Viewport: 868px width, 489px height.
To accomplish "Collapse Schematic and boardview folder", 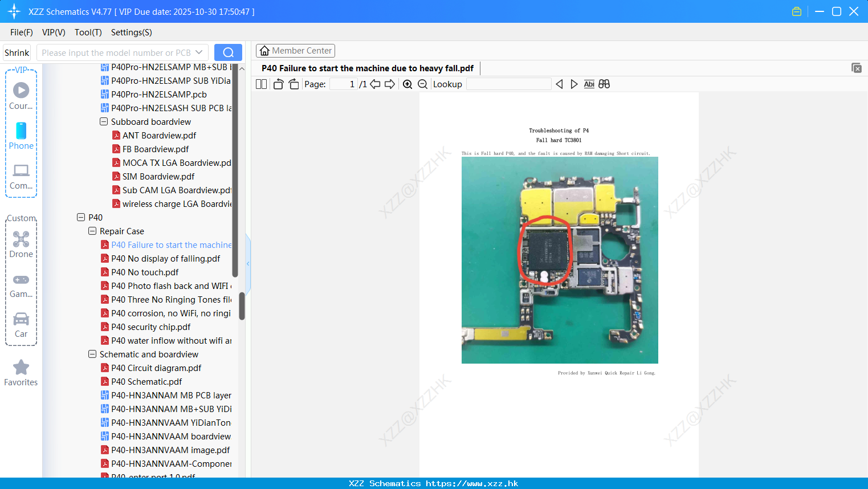I will click(92, 354).
